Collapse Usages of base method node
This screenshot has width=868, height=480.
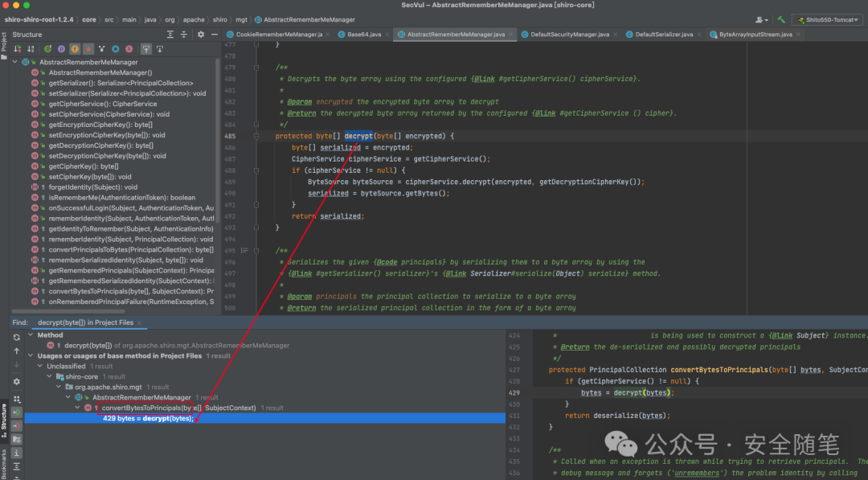pos(31,355)
